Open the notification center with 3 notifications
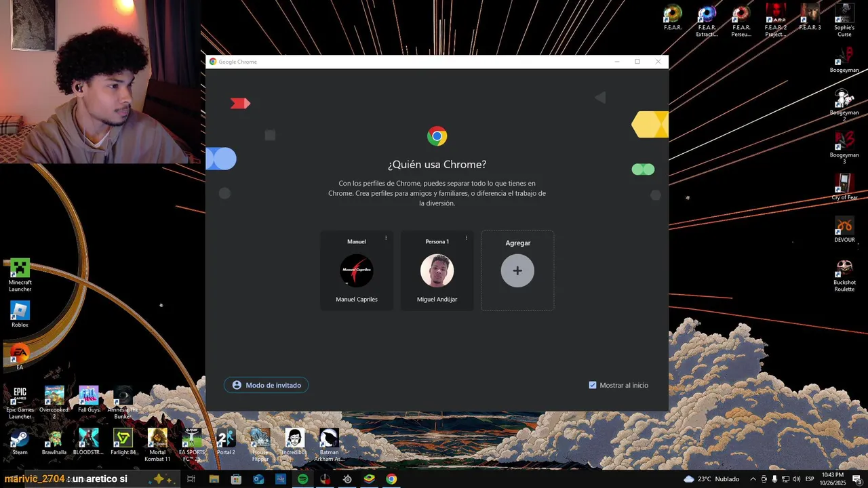The height and width of the screenshot is (488, 868). (856, 479)
